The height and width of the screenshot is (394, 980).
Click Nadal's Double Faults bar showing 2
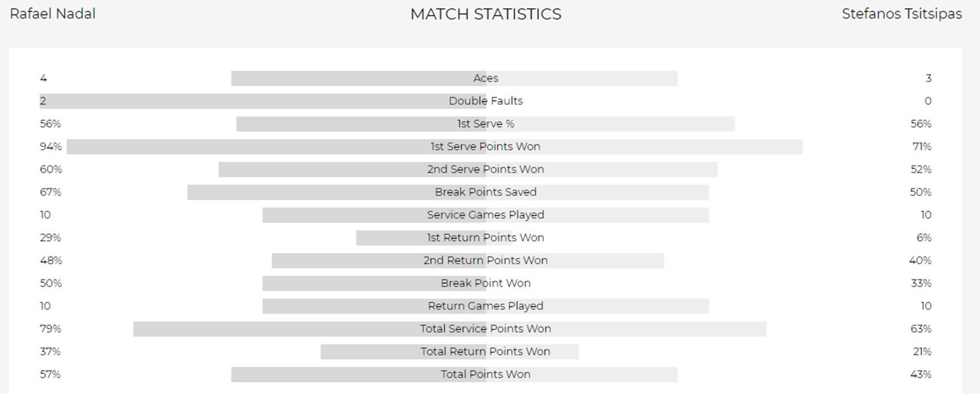pos(230,101)
